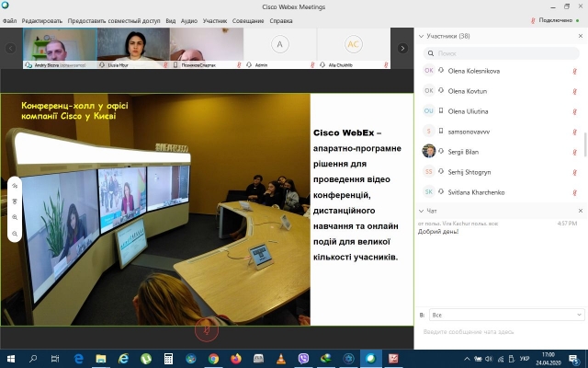Click Sergii Bilan's profile photo avatar
This screenshot has width=588, height=368.
[429, 151]
